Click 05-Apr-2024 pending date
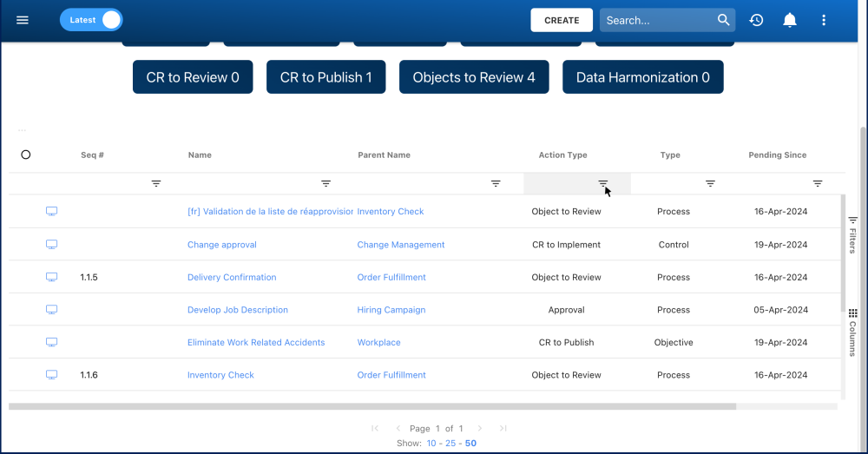The image size is (868, 454). click(780, 310)
